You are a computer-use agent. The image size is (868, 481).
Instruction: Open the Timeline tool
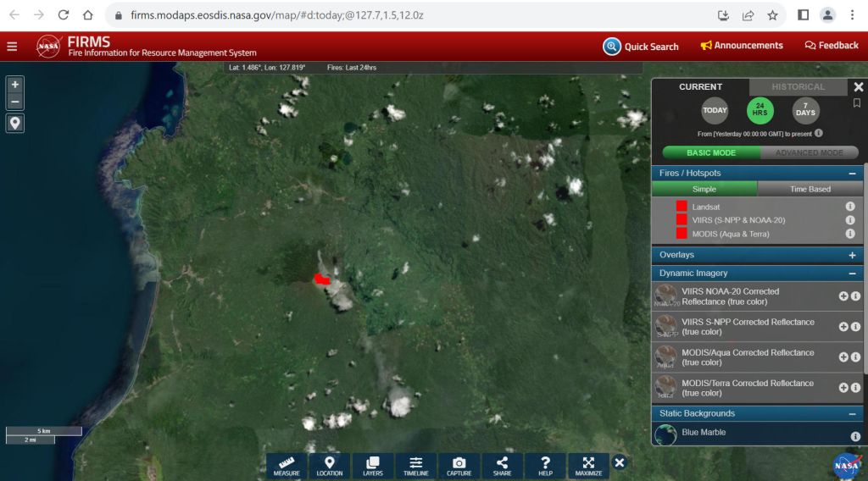point(415,466)
